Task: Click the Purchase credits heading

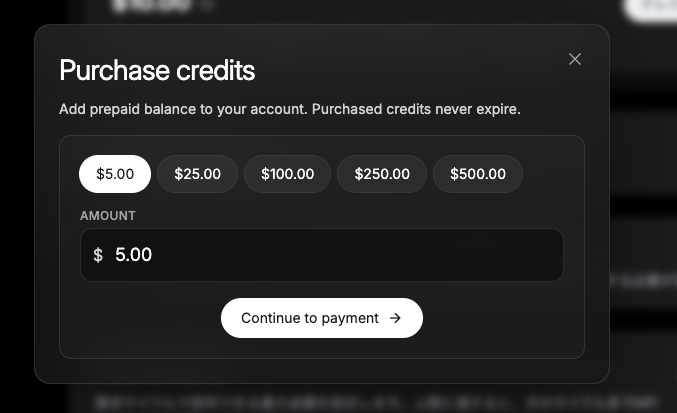Action: [157, 71]
